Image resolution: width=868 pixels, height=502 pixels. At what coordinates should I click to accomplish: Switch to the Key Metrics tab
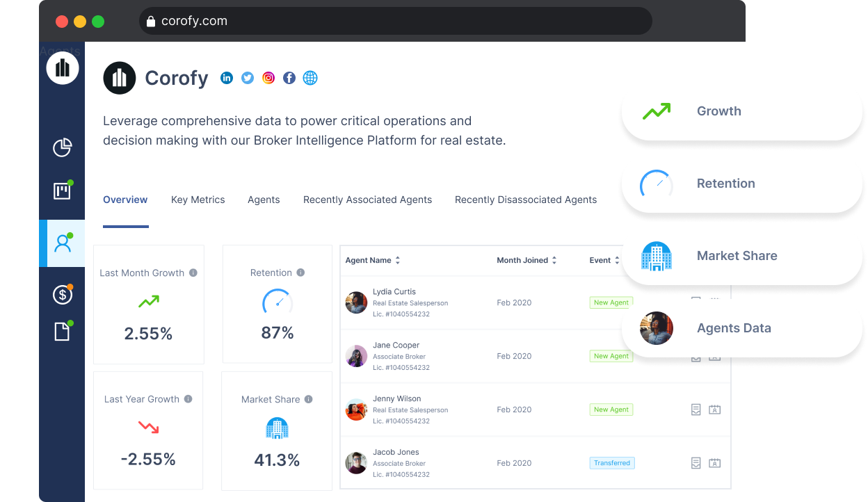(198, 200)
